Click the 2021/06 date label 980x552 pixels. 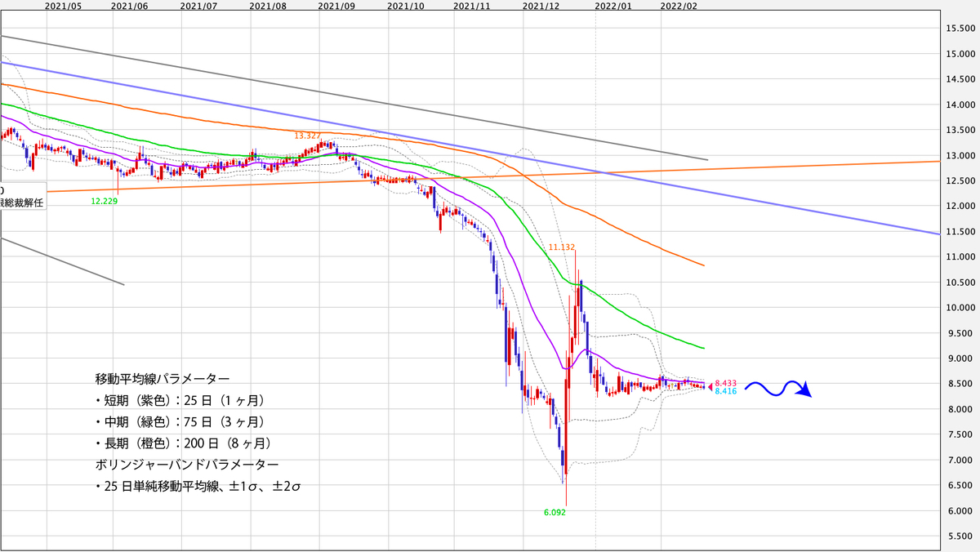(131, 6)
